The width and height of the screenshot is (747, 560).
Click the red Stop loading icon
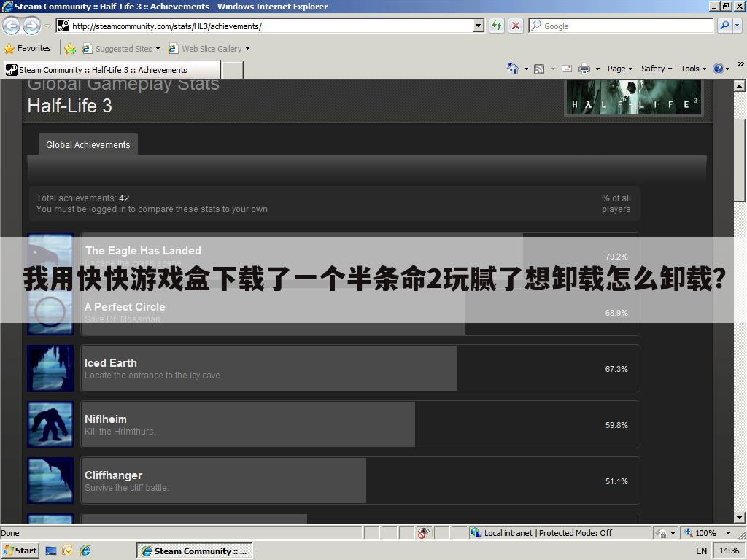[x=516, y=26]
